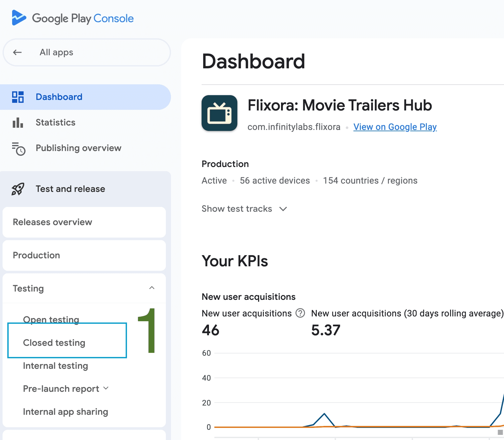Click the bold New user acquisitions heading
The height and width of the screenshot is (440, 504).
[248, 297]
